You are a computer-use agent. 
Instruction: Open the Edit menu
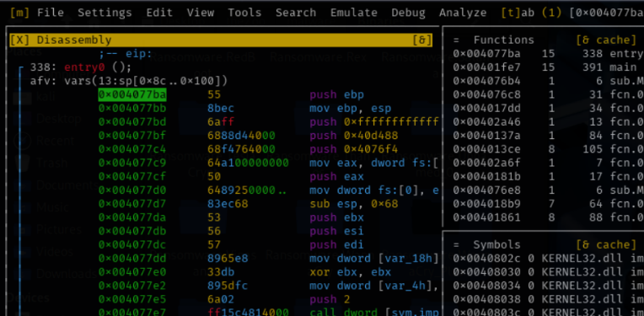point(159,13)
